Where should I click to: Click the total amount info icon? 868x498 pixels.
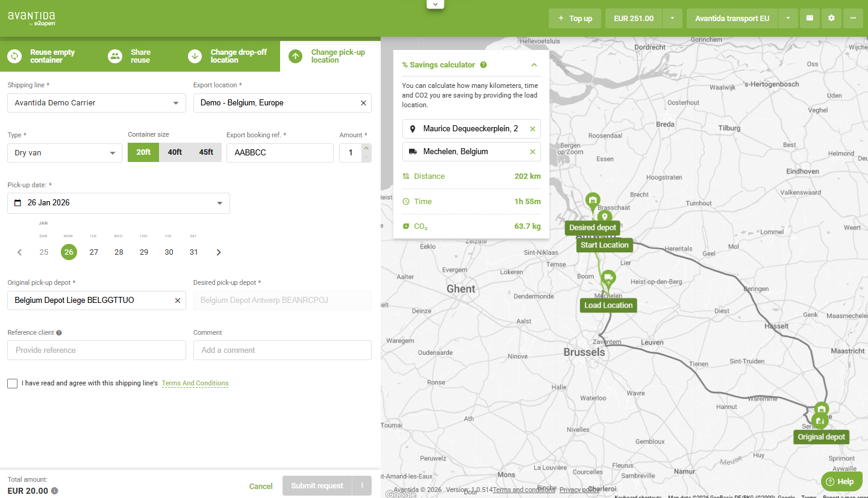click(55, 491)
